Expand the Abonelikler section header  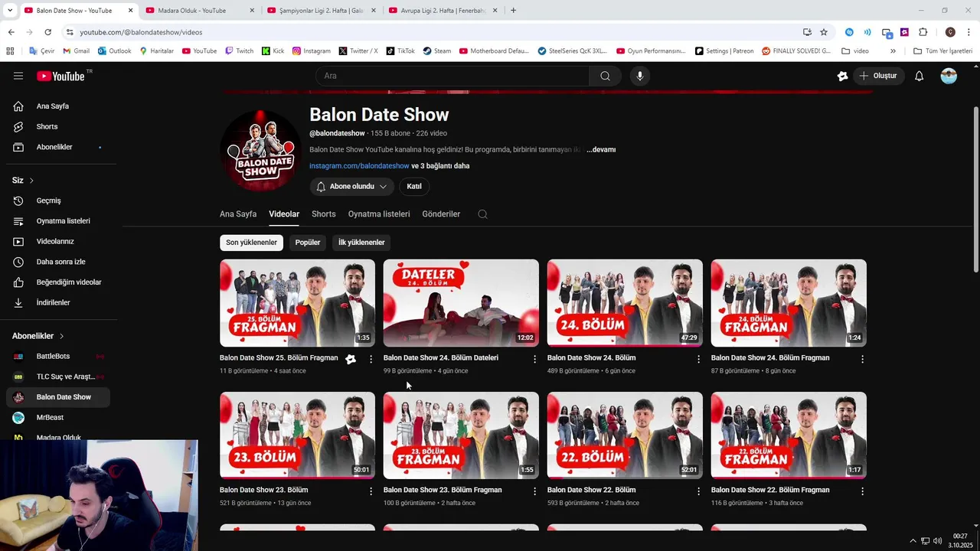pos(38,336)
